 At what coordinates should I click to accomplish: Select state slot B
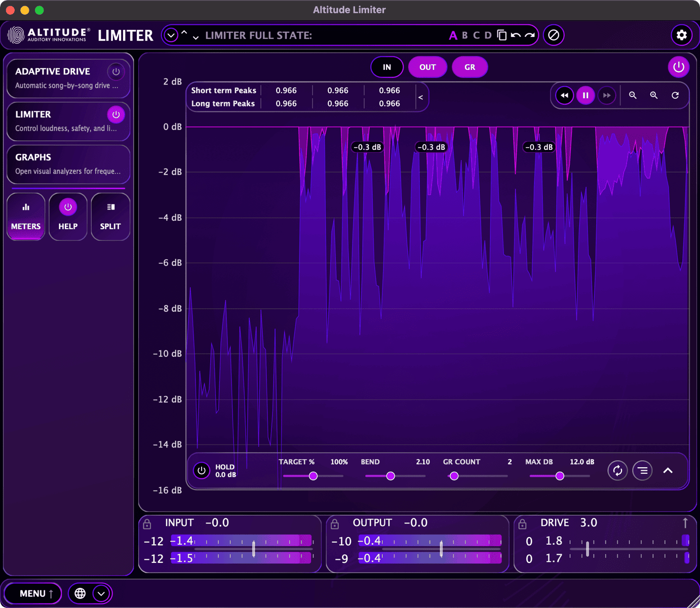pyautogui.click(x=465, y=35)
